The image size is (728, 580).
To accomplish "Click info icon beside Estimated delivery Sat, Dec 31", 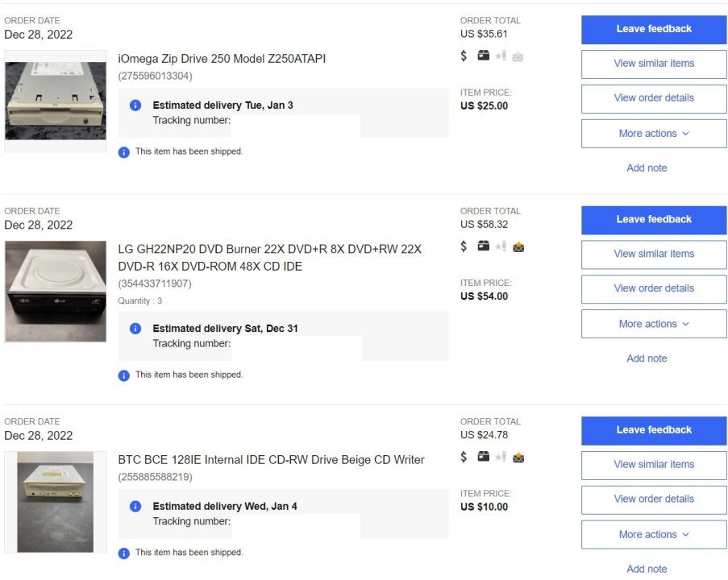I will [x=135, y=329].
